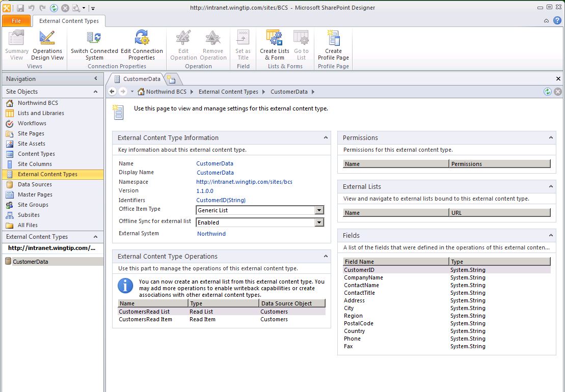
Task: Close the CustomerData tab with the X
Action: [x=558, y=78]
